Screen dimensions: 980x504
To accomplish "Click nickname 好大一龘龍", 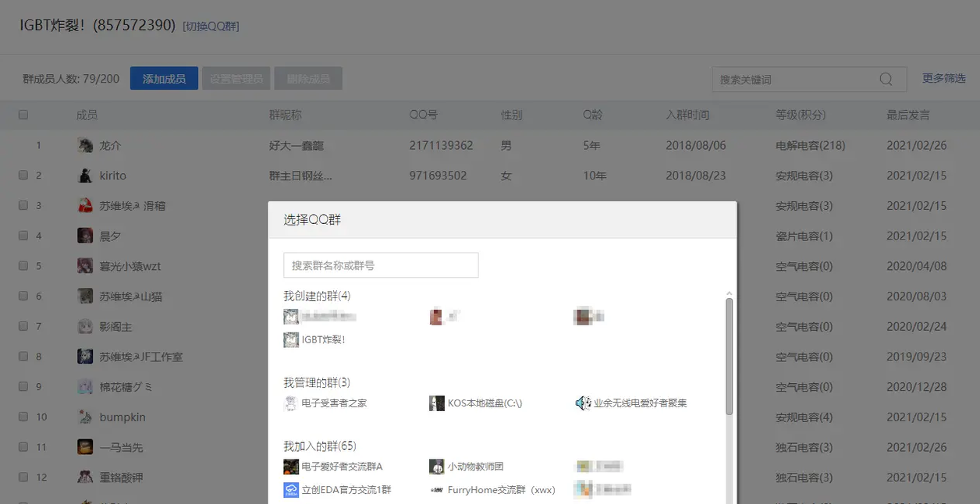I will [x=296, y=145].
